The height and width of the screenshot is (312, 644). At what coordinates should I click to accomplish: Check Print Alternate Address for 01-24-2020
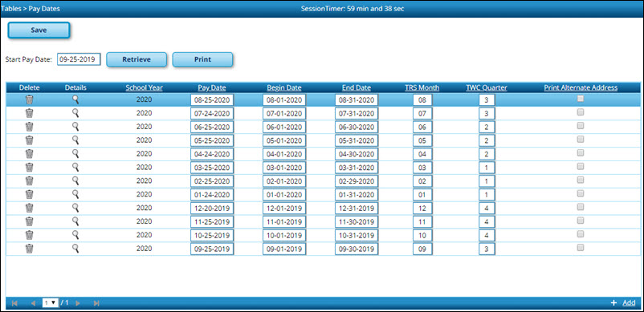(x=581, y=193)
